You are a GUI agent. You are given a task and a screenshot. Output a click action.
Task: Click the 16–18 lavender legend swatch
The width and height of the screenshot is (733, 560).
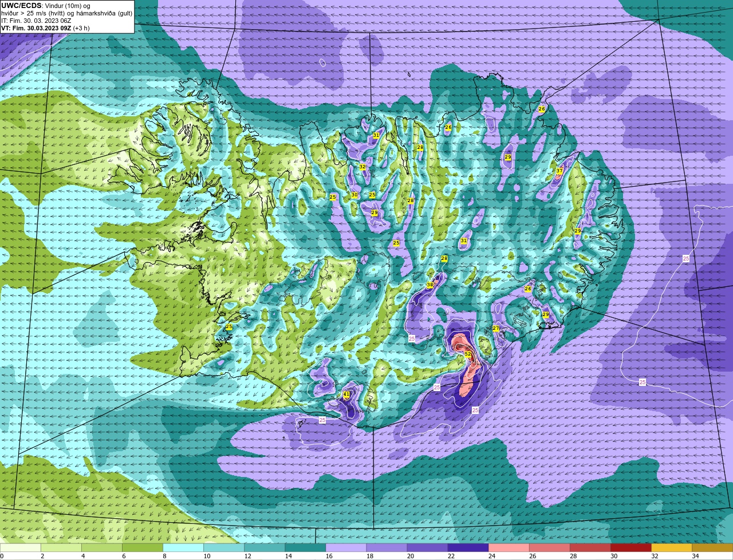tap(346, 548)
